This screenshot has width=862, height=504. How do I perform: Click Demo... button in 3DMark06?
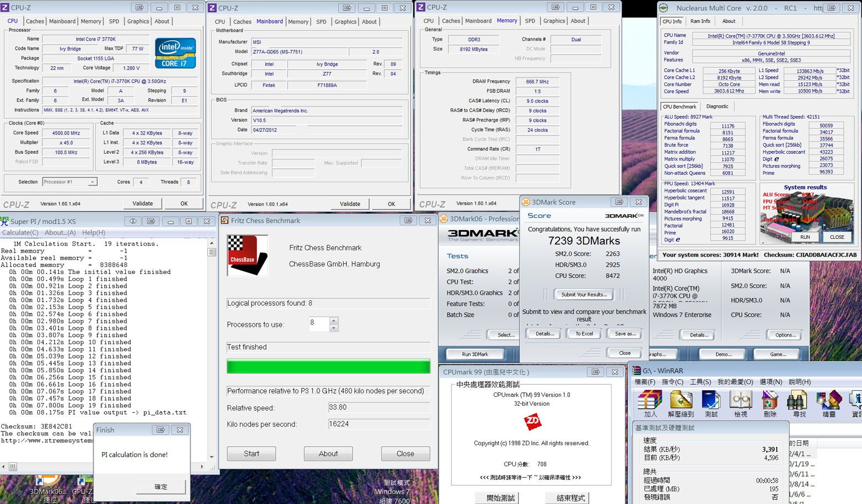coord(723,354)
